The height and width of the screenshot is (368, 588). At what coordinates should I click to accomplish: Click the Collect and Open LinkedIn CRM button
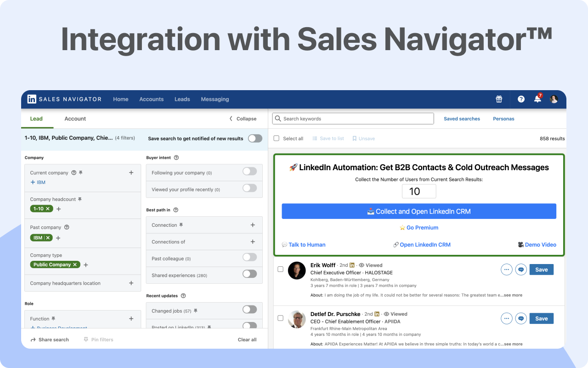pyautogui.click(x=419, y=211)
